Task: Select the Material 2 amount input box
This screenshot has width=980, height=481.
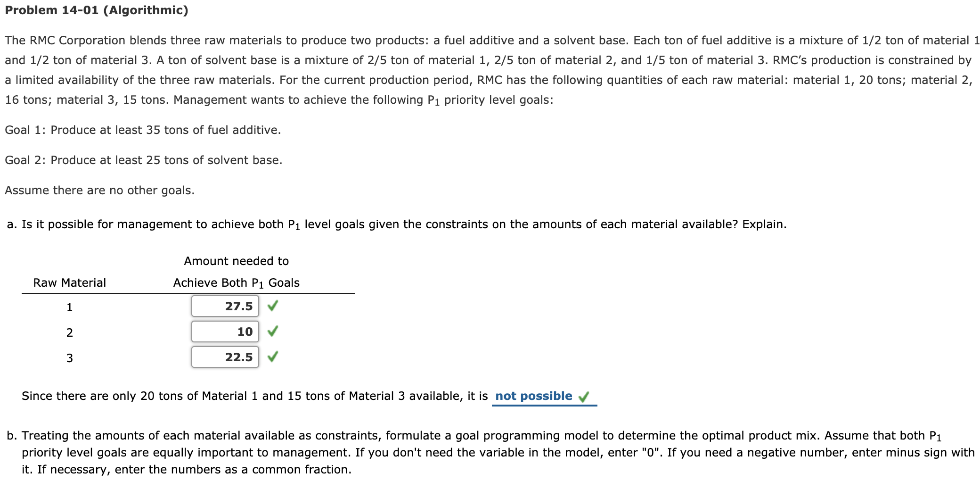Action: (x=225, y=331)
